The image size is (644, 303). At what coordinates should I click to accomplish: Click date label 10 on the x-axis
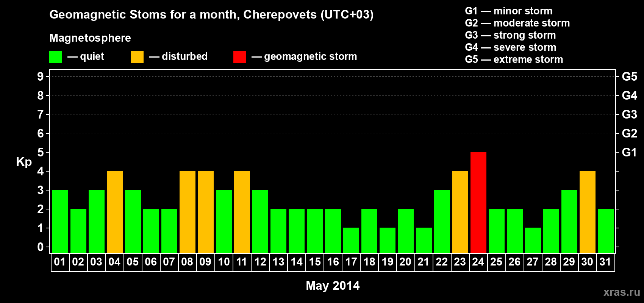pos(224,262)
